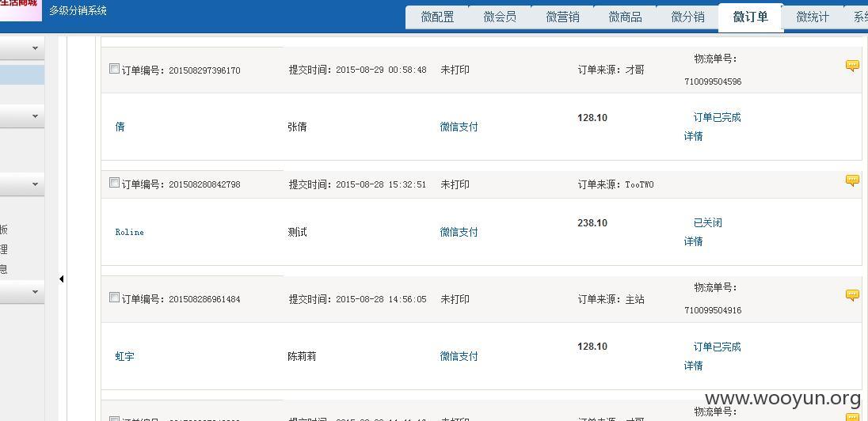Tick checkbox for order 201508280842798
The image size is (868, 421).
114,183
